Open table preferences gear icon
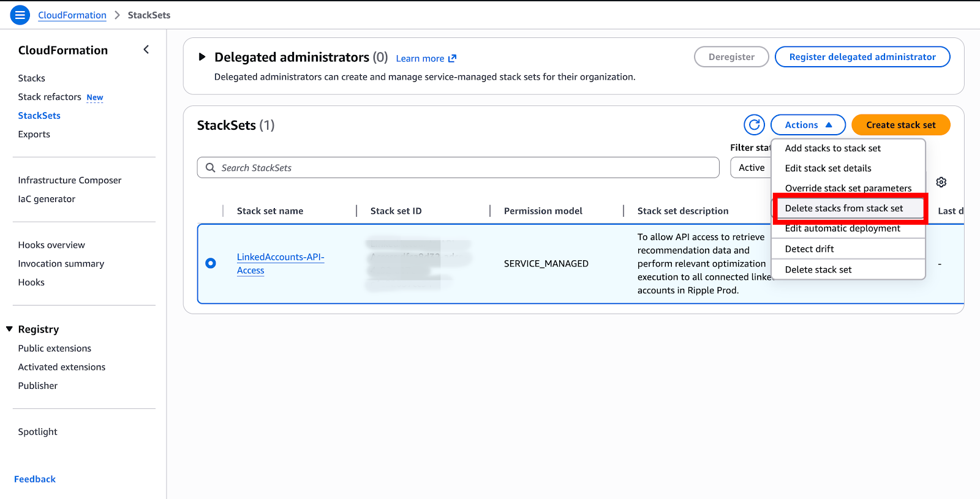This screenshot has height=499, width=980. pyautogui.click(x=941, y=182)
